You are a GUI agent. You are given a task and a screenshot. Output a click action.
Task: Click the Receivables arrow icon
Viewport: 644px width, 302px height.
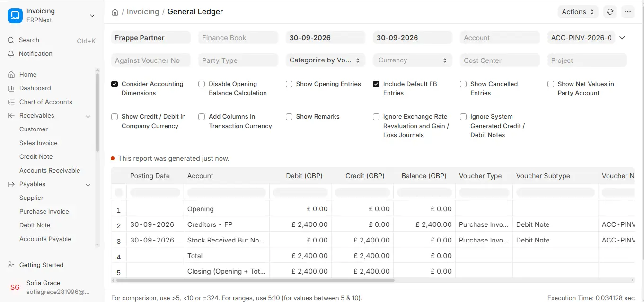click(11, 116)
